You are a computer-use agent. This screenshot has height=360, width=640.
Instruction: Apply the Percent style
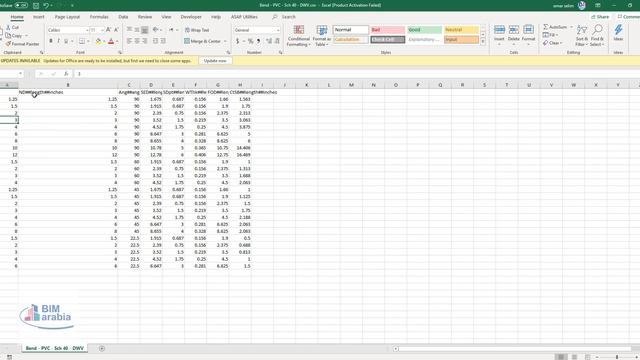(251, 41)
